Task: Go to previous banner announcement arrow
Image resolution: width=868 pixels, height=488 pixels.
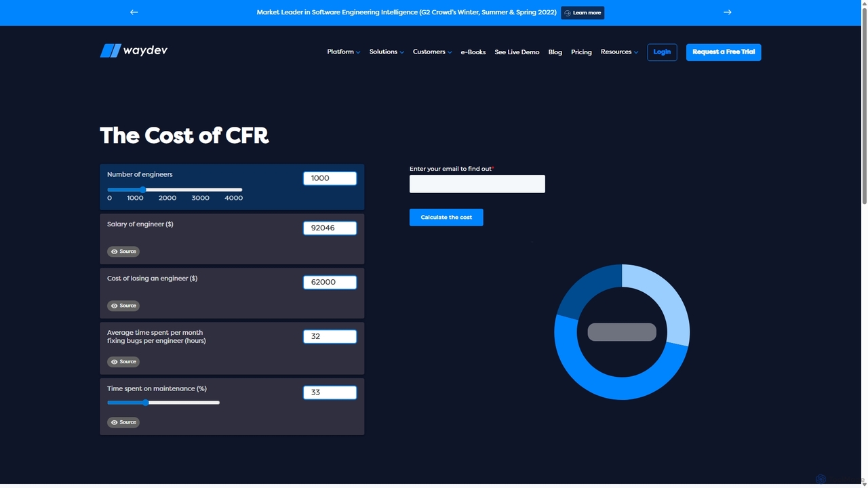Action: point(134,12)
